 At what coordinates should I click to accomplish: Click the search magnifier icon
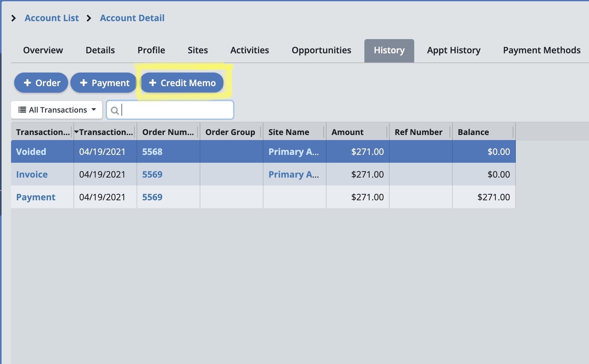pos(115,110)
